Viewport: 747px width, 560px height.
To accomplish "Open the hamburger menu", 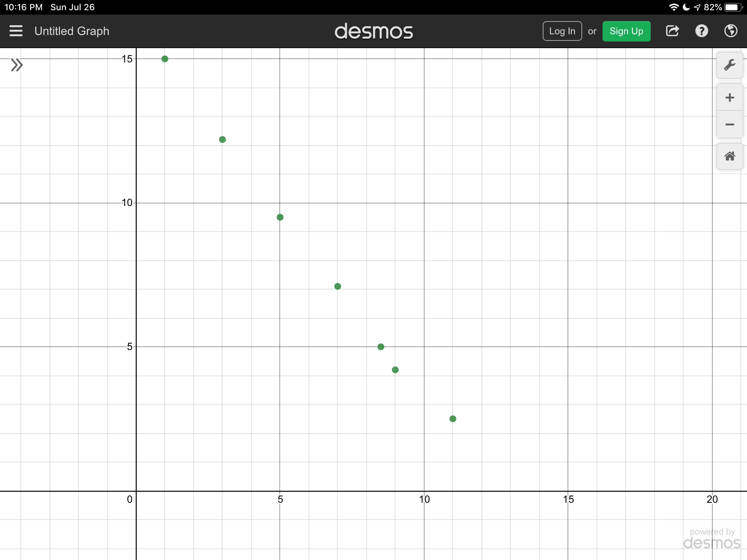I will (x=16, y=31).
